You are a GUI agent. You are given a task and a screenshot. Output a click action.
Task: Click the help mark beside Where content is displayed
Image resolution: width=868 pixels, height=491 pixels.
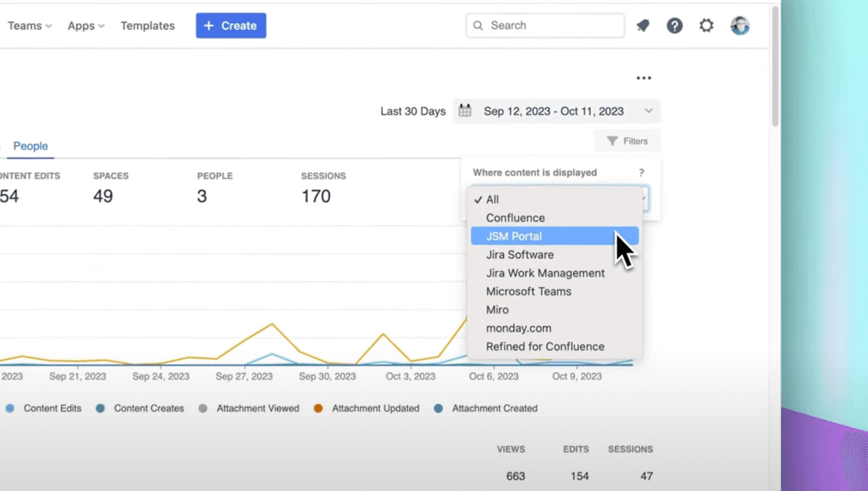(641, 172)
